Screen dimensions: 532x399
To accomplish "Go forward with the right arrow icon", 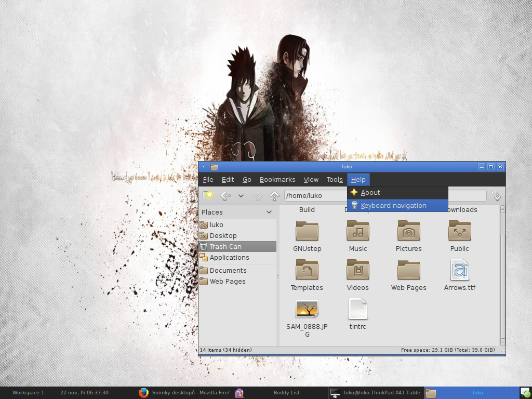I will [x=257, y=195].
